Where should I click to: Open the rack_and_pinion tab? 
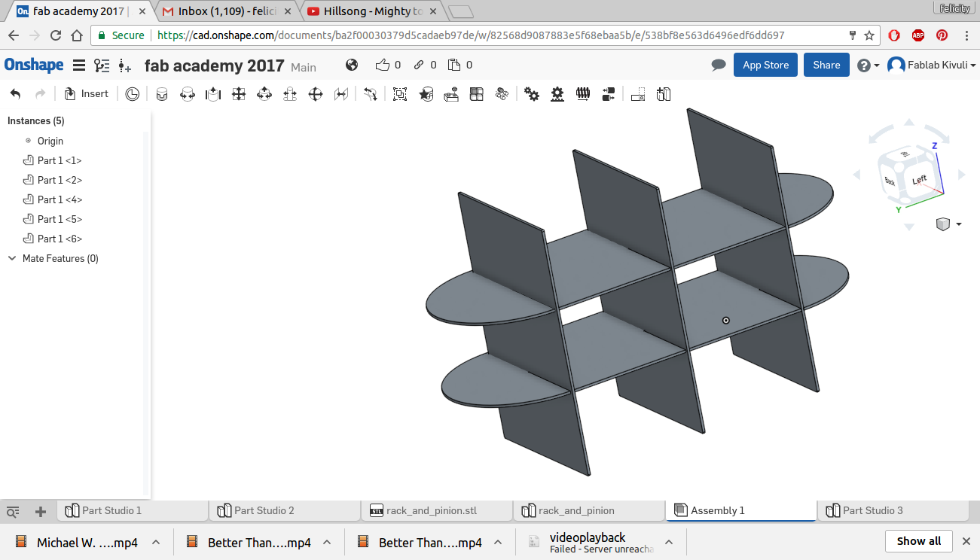589,510
